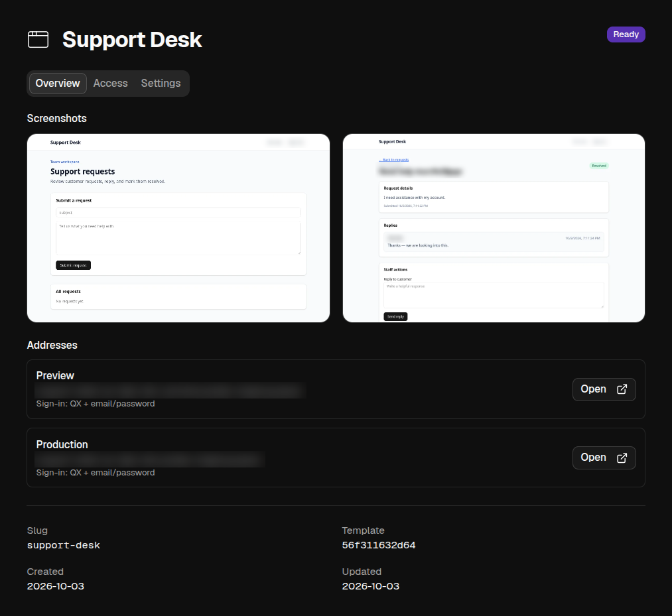Open the Access tab

[111, 83]
